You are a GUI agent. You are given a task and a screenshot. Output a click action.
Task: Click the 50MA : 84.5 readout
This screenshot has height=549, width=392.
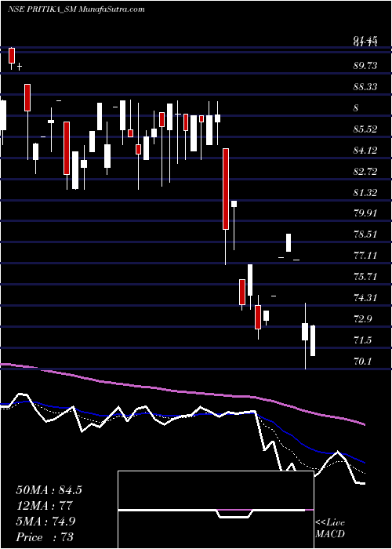49,490
